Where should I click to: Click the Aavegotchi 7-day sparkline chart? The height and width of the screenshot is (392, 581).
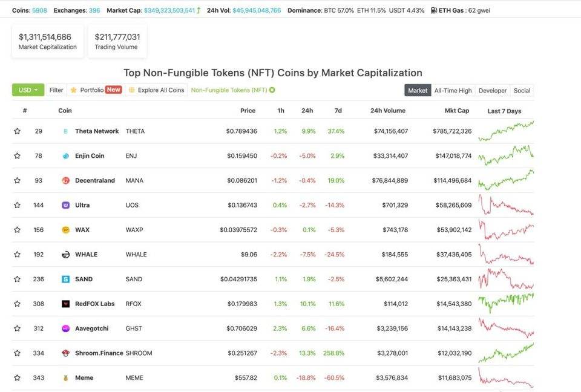(506, 328)
